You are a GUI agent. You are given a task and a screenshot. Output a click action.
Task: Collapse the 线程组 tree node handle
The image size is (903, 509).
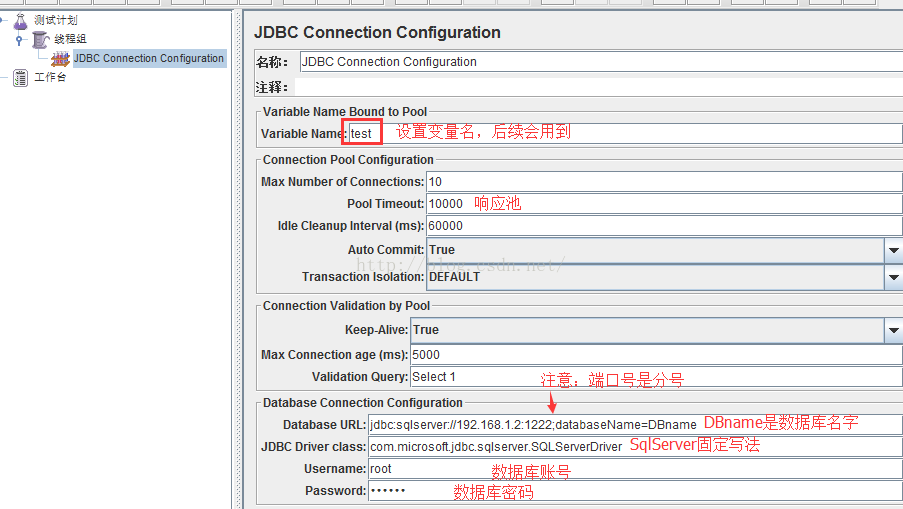19,40
